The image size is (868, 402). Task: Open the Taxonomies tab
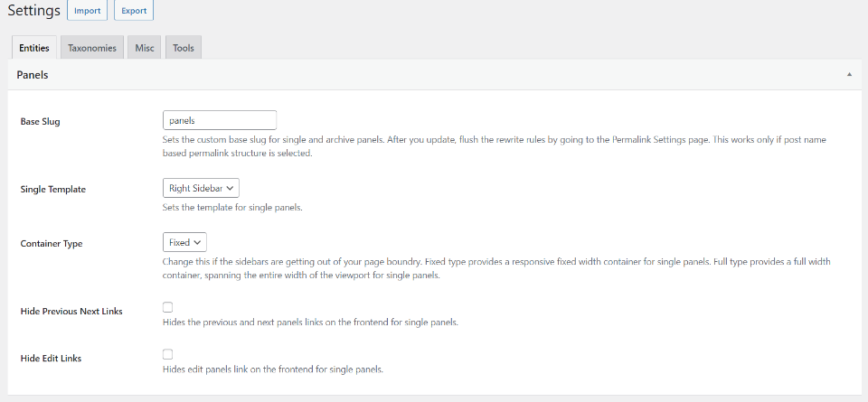point(92,48)
